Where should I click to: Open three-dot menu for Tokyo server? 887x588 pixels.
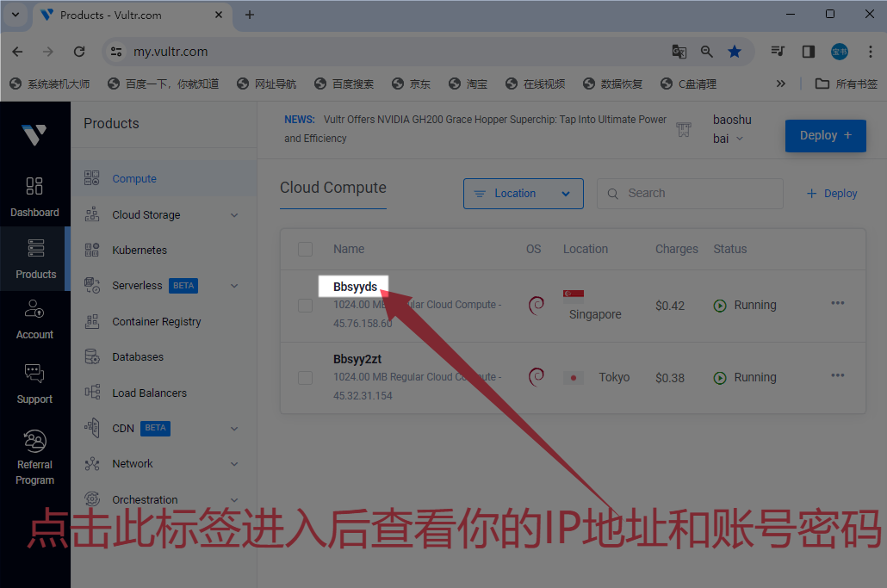click(x=837, y=375)
